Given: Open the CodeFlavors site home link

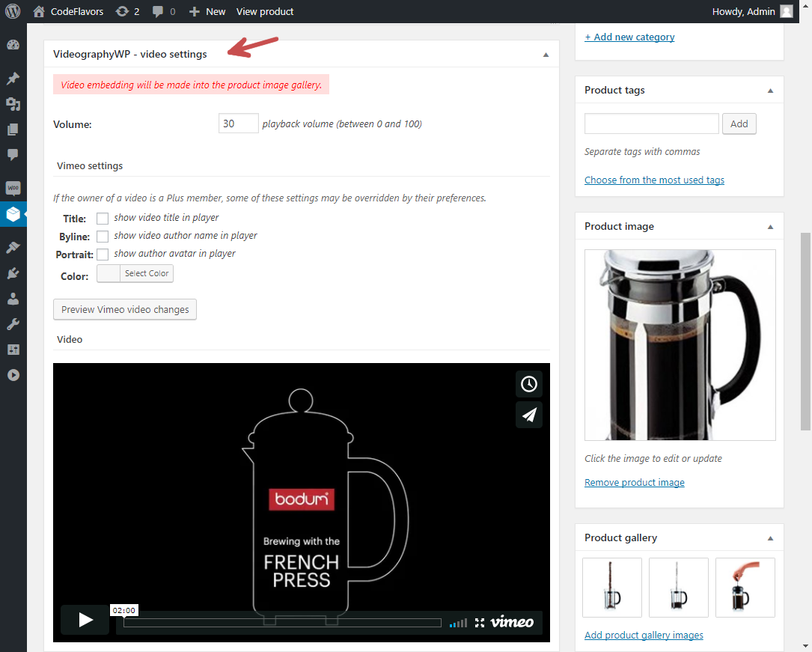Looking at the screenshot, I should pyautogui.click(x=68, y=11).
